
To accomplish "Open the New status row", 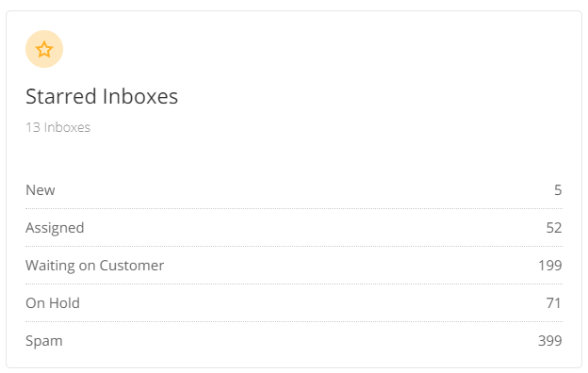I will 294,190.
